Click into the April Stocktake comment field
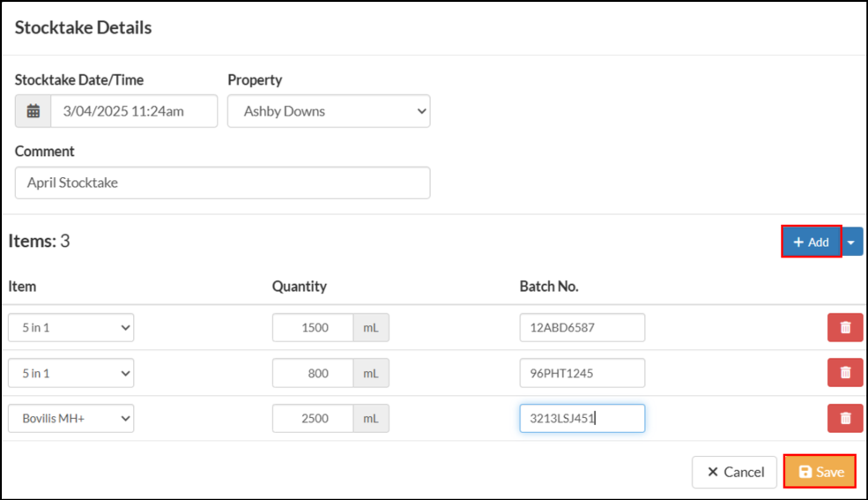Image resolution: width=868 pixels, height=500 pixels. (223, 183)
